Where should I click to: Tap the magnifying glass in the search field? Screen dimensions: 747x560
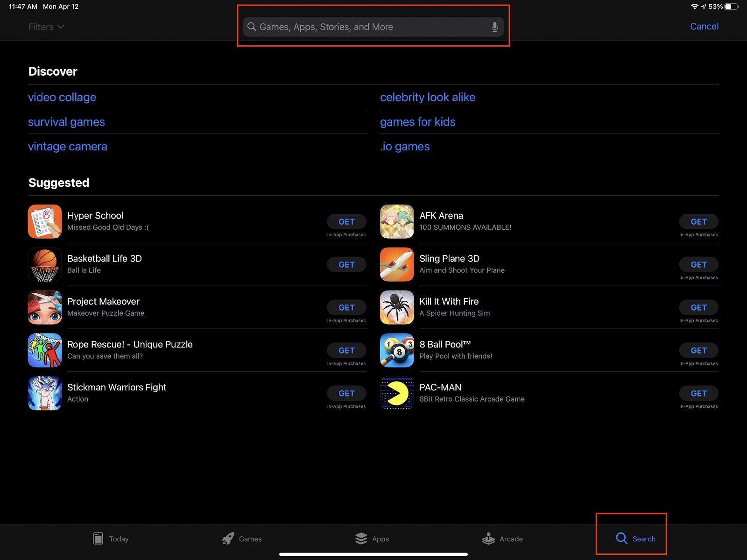tap(252, 27)
